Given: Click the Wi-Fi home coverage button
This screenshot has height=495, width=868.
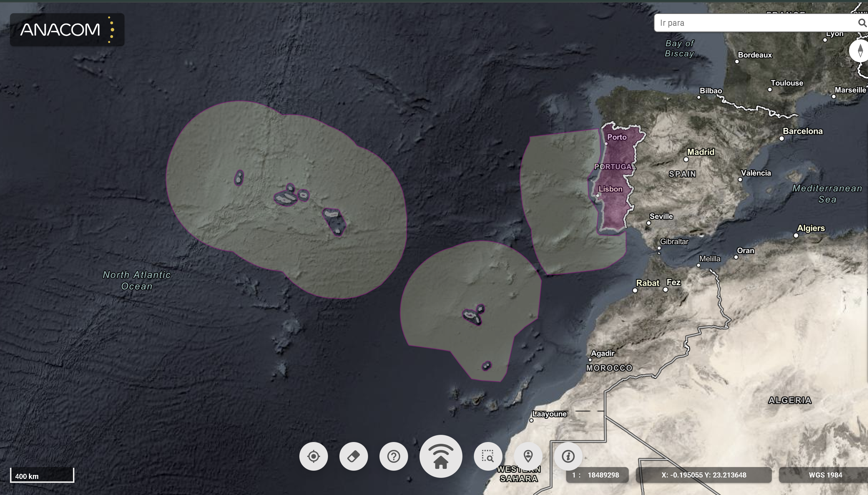Looking at the screenshot, I should tap(441, 456).
